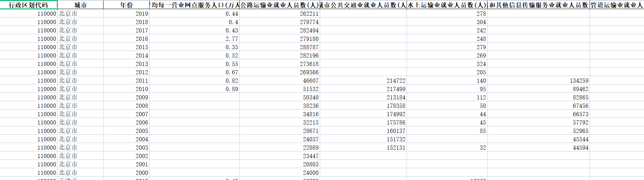The width and height of the screenshot is (644, 180).
Task: Select the public transit value 217499
Action: (x=363, y=89)
